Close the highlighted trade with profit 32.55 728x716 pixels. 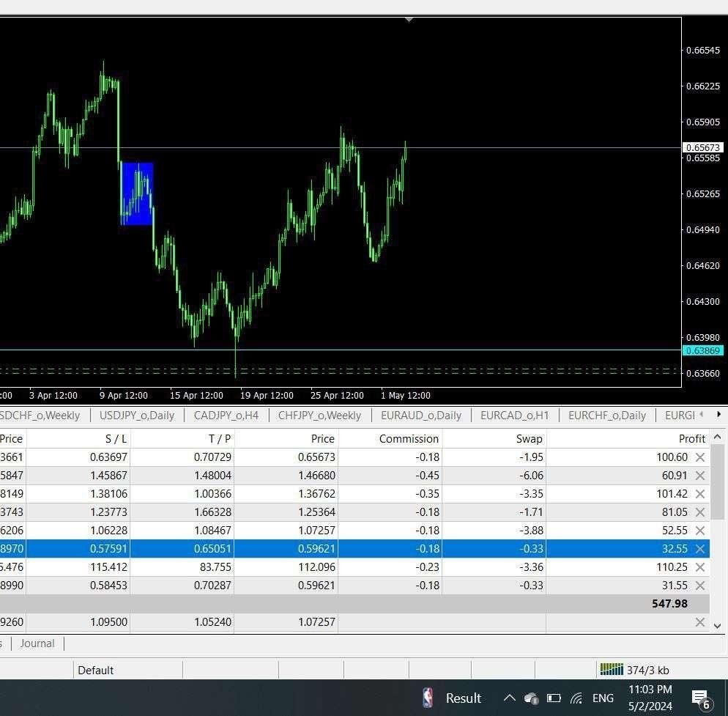[x=700, y=549]
